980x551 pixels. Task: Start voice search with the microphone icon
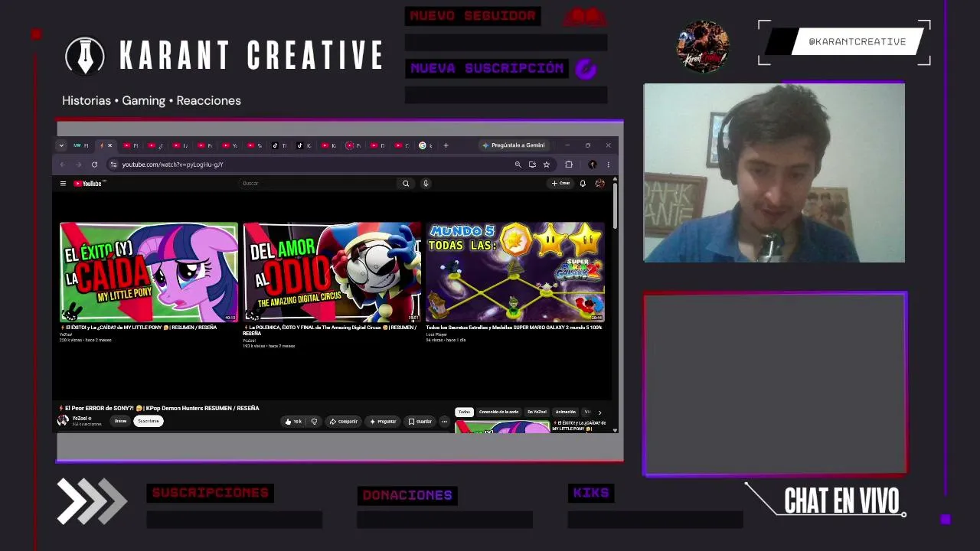pyautogui.click(x=426, y=184)
